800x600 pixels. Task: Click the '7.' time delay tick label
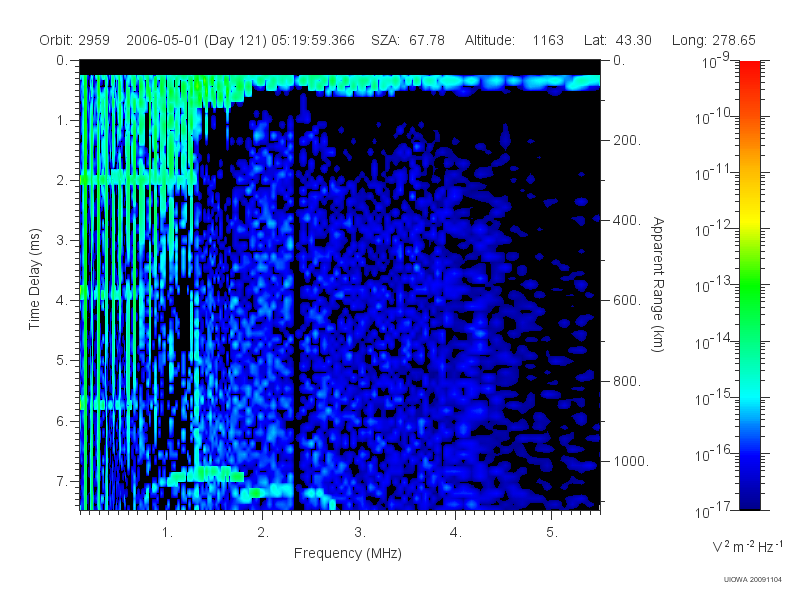(61, 481)
